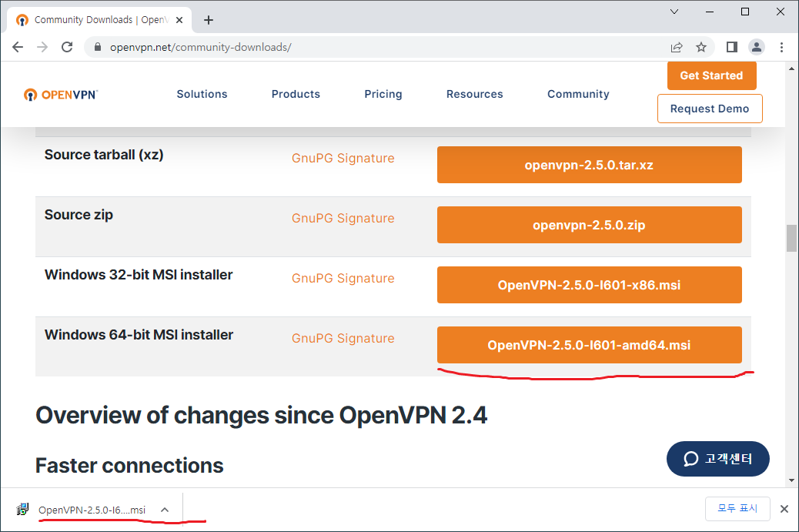Download openvpn-2.5.0.zip

point(589,225)
